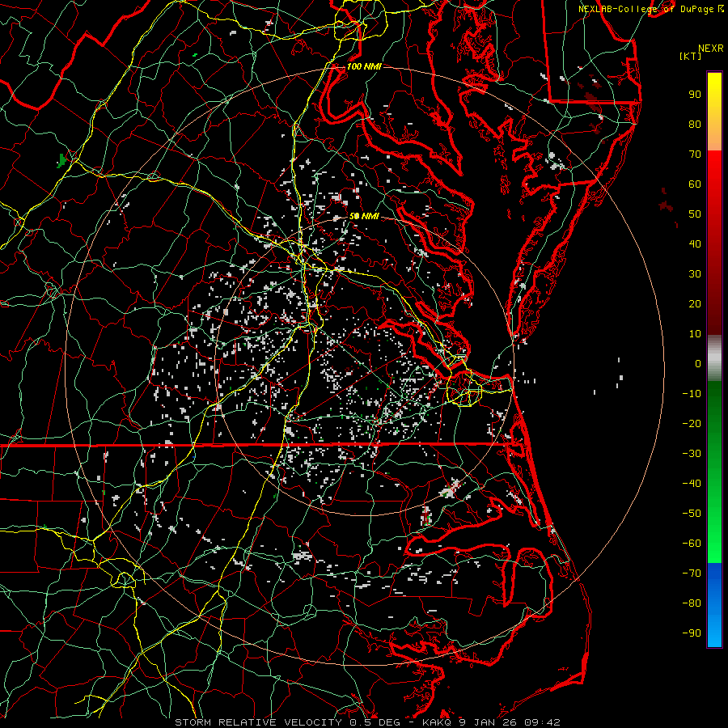728x728 pixels.
Task: Click the positive 70 knot scale label
Action: coord(695,154)
